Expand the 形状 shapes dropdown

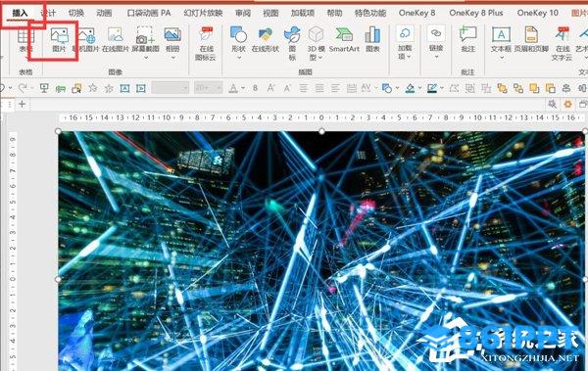pos(238,58)
